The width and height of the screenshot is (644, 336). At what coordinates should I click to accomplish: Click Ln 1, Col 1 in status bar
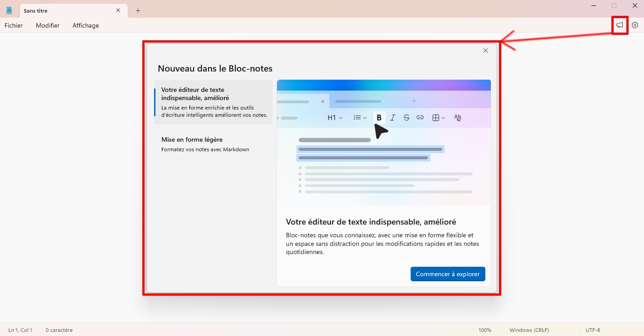[x=20, y=330]
